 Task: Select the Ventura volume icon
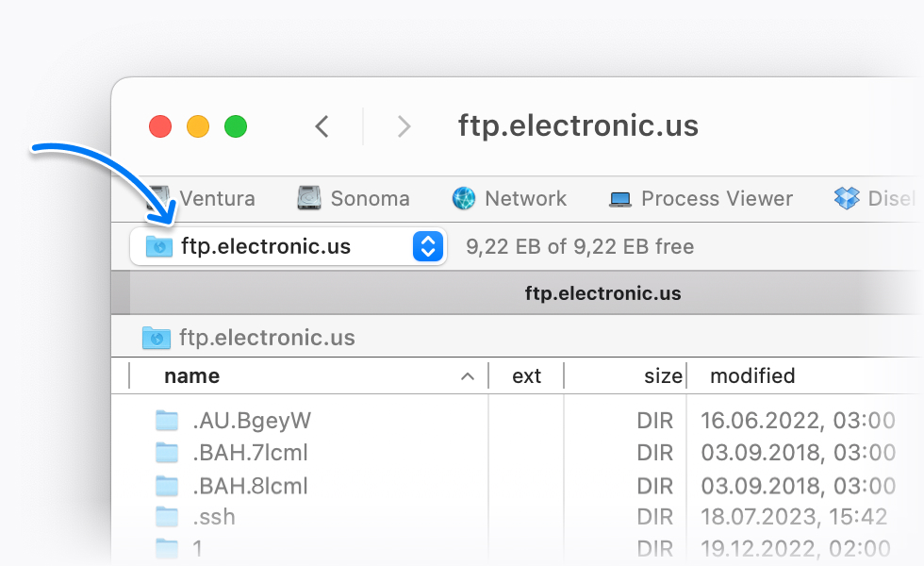pos(160,198)
